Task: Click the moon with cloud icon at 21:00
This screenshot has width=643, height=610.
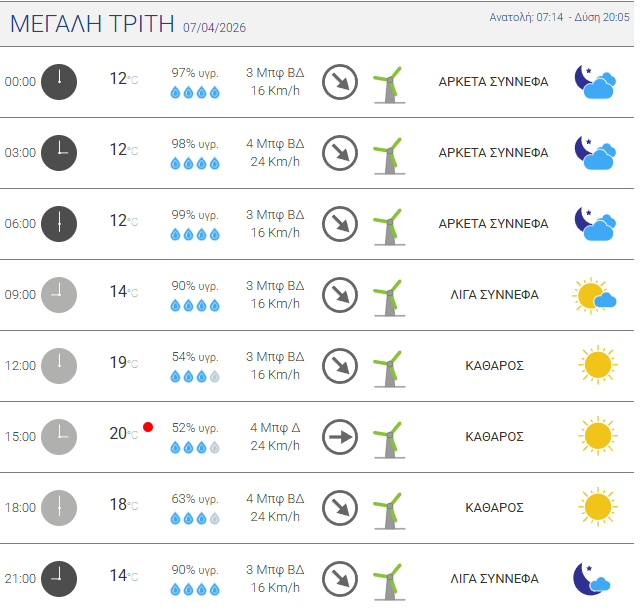Action: click(x=592, y=578)
